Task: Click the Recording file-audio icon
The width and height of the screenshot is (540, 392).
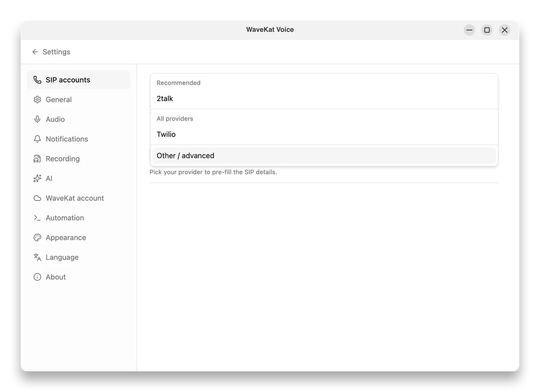Action: [37, 159]
